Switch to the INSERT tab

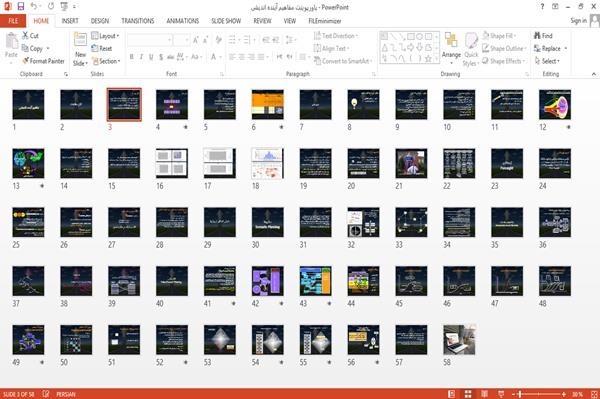[x=70, y=21]
